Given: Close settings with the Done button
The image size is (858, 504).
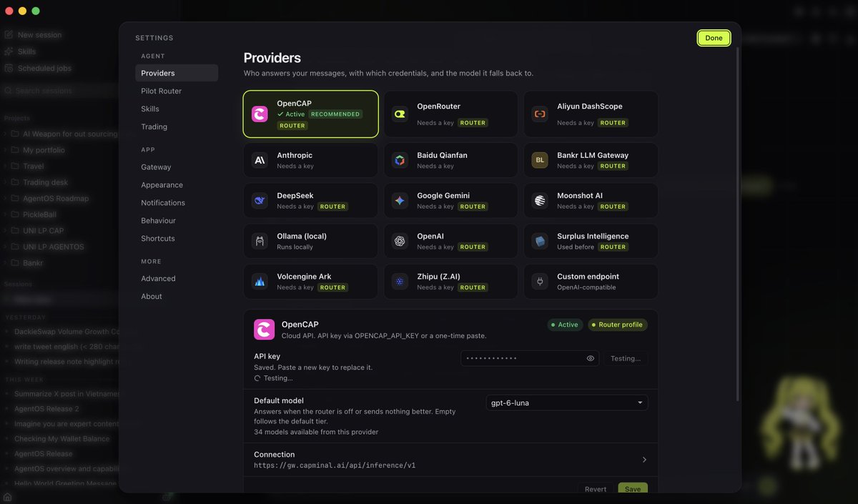Looking at the screenshot, I should (714, 38).
